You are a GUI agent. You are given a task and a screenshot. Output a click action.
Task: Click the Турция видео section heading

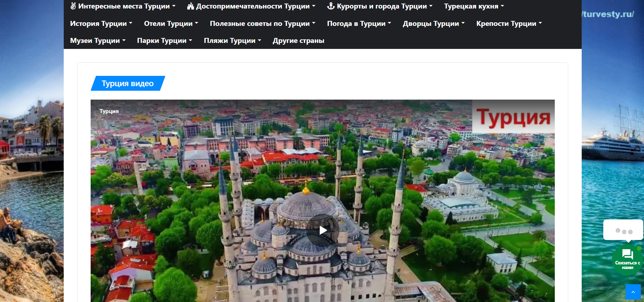(128, 84)
